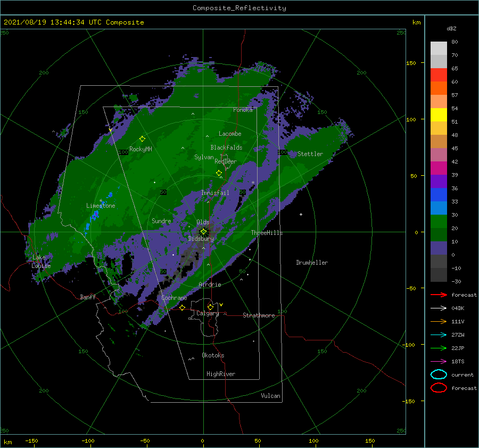
Task: Click the ThreeHills town label
Action: [267, 233]
